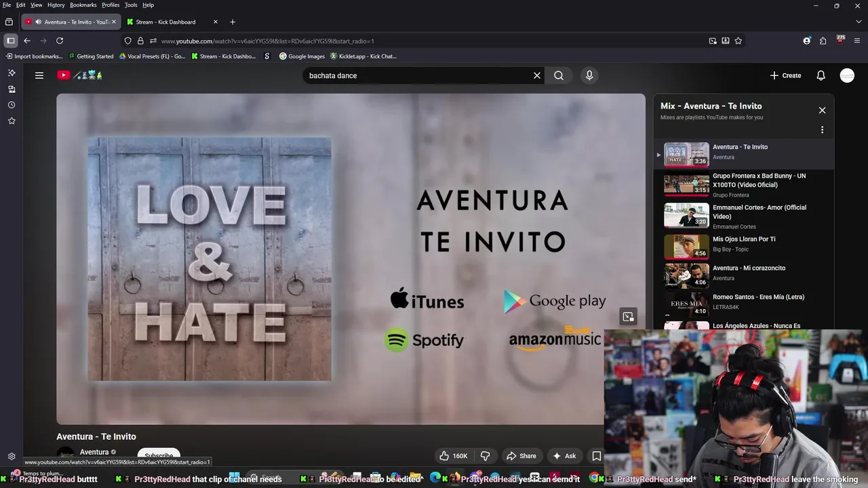Open AI chatbot sparkle sidebar icon
Image resolution: width=868 pixels, height=488 pixels.
(x=12, y=73)
